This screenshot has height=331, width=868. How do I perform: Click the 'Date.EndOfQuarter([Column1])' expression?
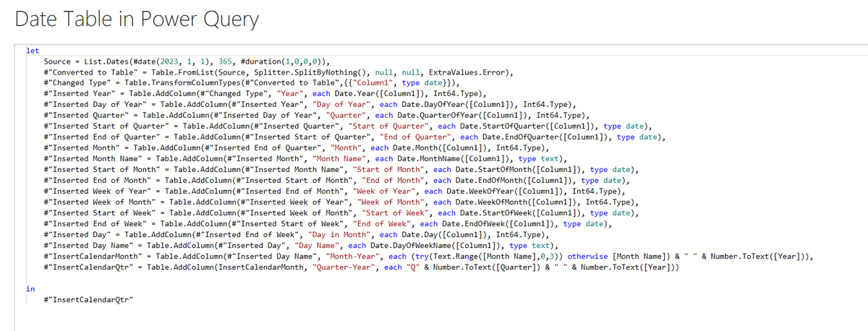(545, 137)
